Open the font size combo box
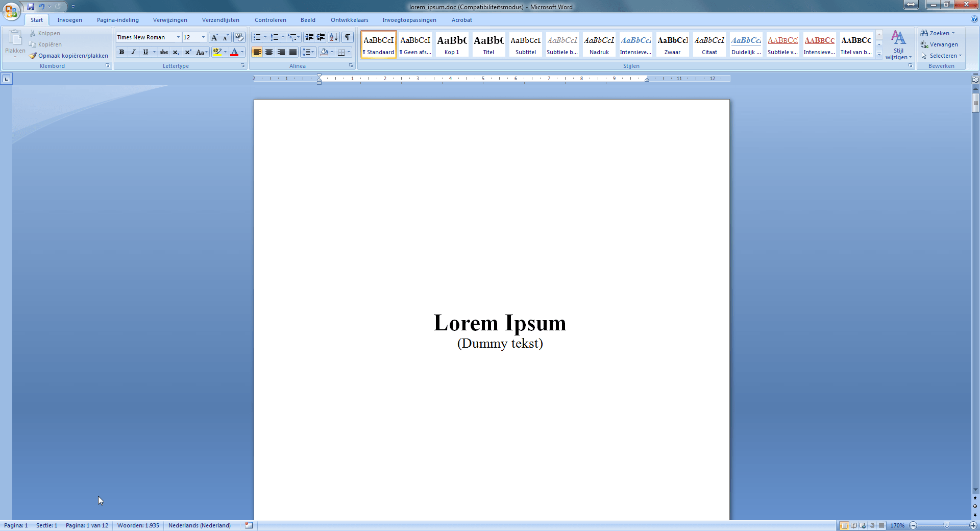980x531 pixels. click(x=194, y=37)
